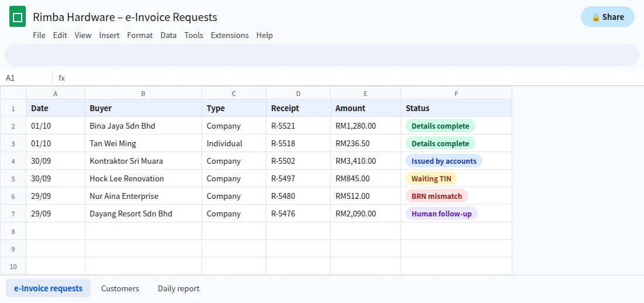Image resolution: width=644 pixels, height=303 pixels.
Task: Select column D header
Action: click(x=299, y=93)
